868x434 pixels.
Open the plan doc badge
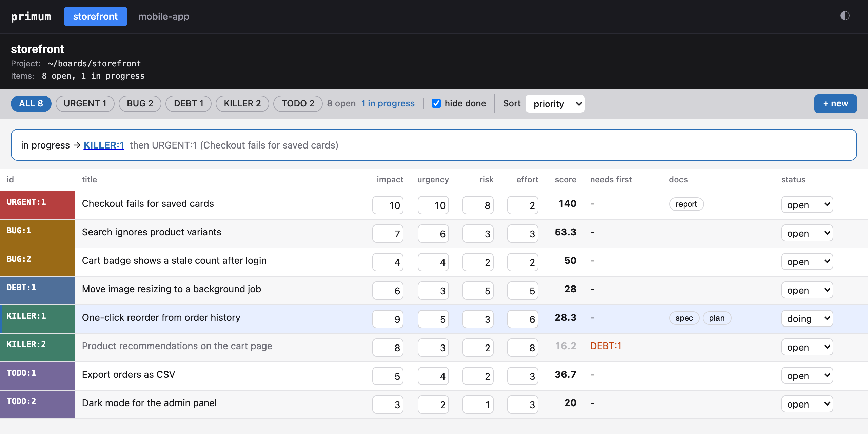point(717,318)
